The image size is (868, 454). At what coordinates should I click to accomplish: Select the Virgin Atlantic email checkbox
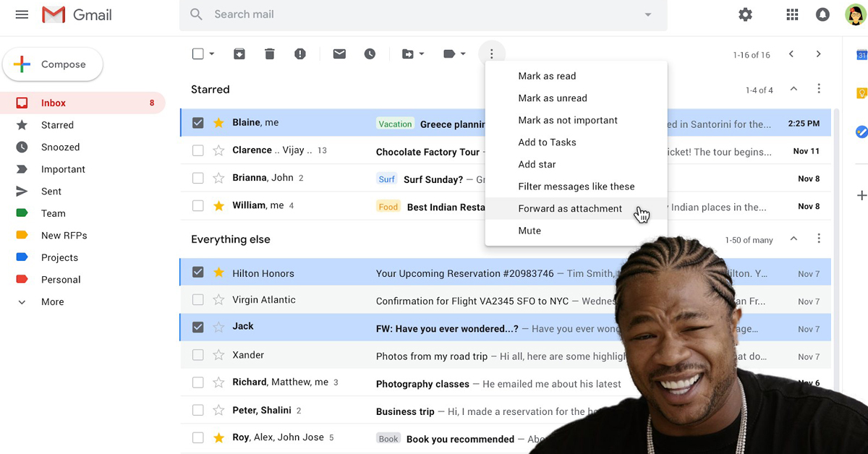click(x=197, y=299)
